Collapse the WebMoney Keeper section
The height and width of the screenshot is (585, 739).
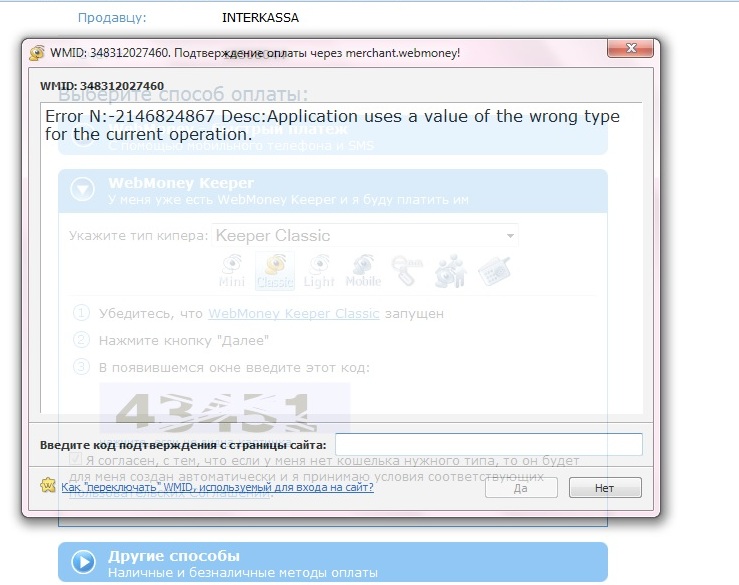click(x=84, y=190)
